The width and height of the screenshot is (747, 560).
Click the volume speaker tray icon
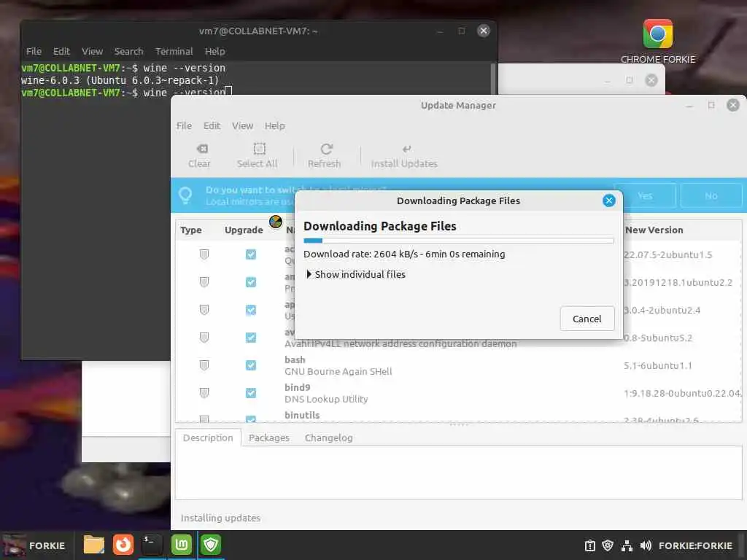pyautogui.click(x=646, y=545)
